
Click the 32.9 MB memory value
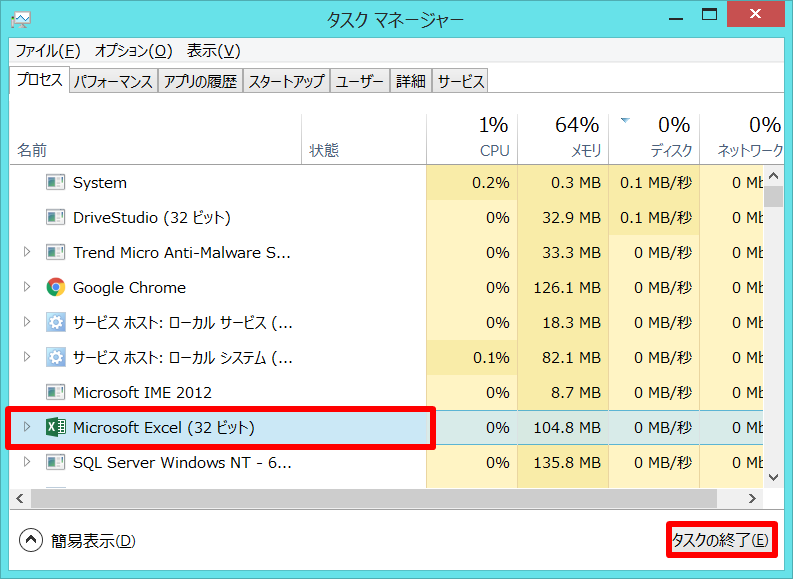pyautogui.click(x=571, y=217)
